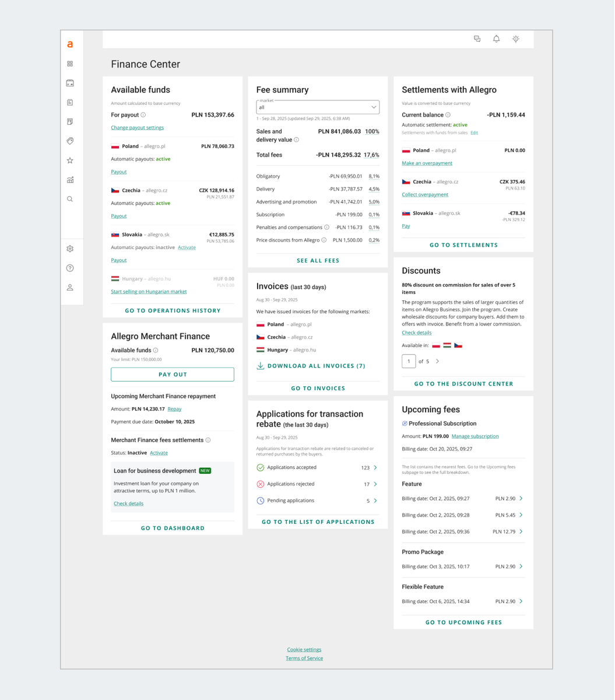Click the info icon next to For payout
This screenshot has height=700, width=615.
pos(143,115)
